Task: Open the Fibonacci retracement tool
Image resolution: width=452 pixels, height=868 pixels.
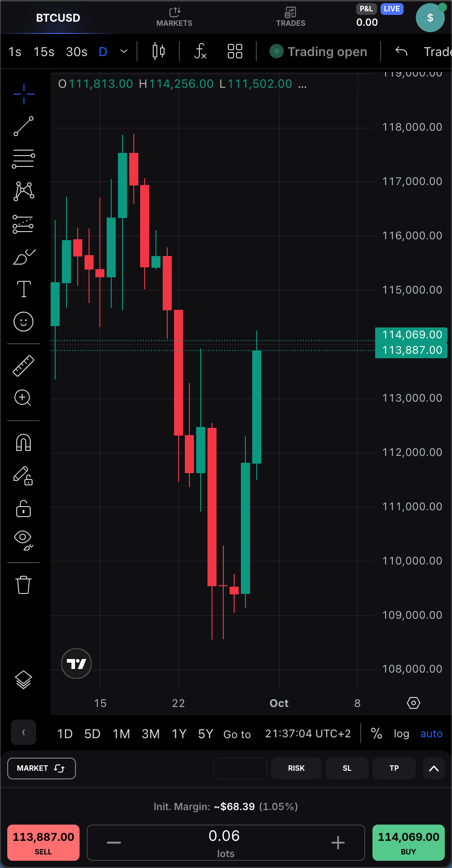Action: [x=24, y=159]
